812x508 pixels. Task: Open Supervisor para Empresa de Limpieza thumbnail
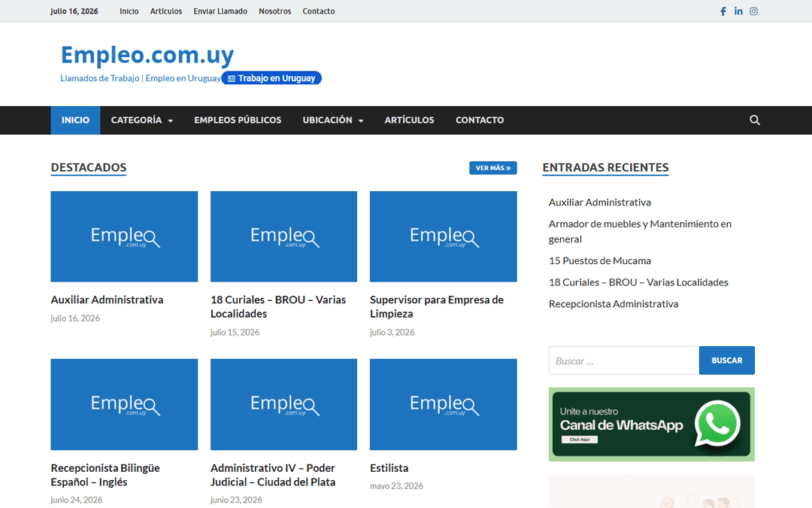point(444,236)
